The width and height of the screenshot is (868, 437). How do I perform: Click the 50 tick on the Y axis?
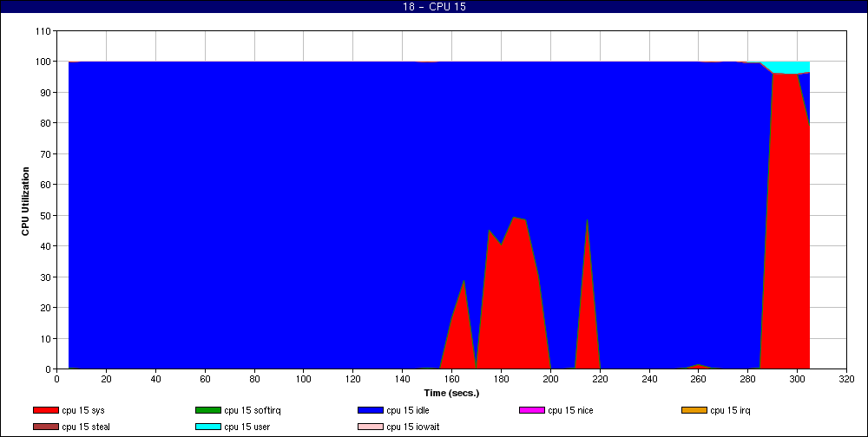pos(47,215)
